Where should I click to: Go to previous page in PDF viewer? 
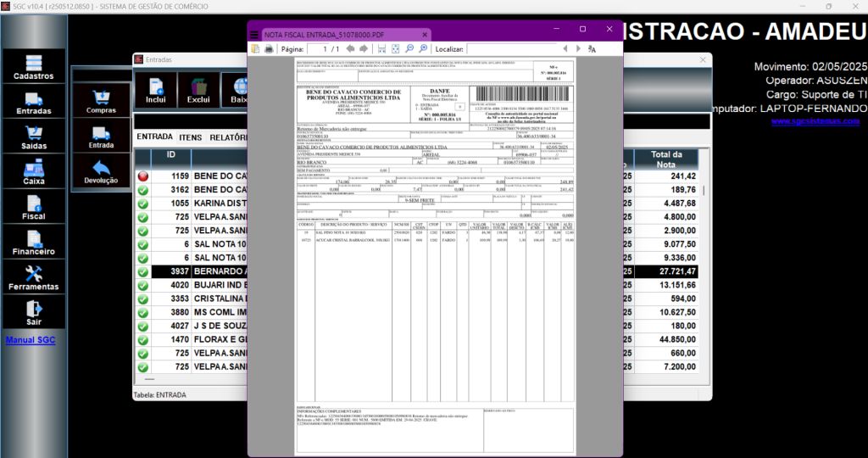(x=350, y=49)
